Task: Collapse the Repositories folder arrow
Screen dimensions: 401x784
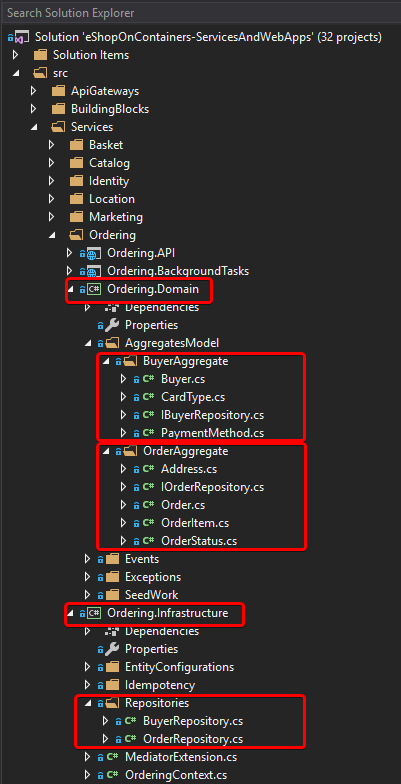Action: click(x=88, y=704)
